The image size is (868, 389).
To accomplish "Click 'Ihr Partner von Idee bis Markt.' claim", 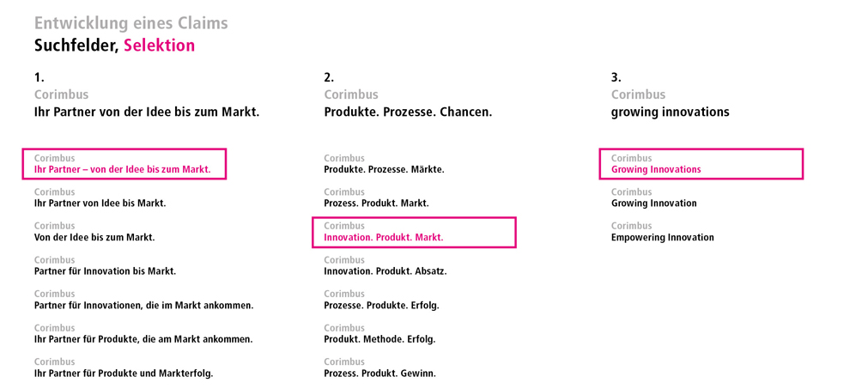I will [100, 203].
